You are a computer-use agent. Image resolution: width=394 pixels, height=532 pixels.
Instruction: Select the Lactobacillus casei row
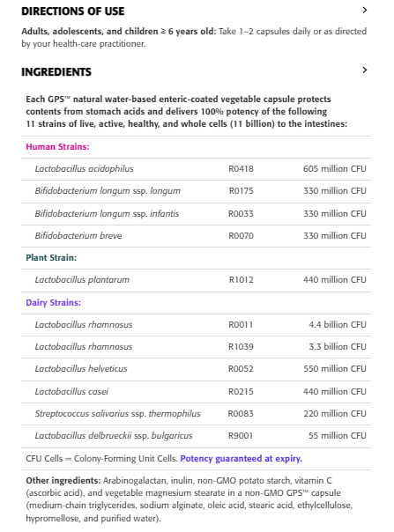click(196, 392)
